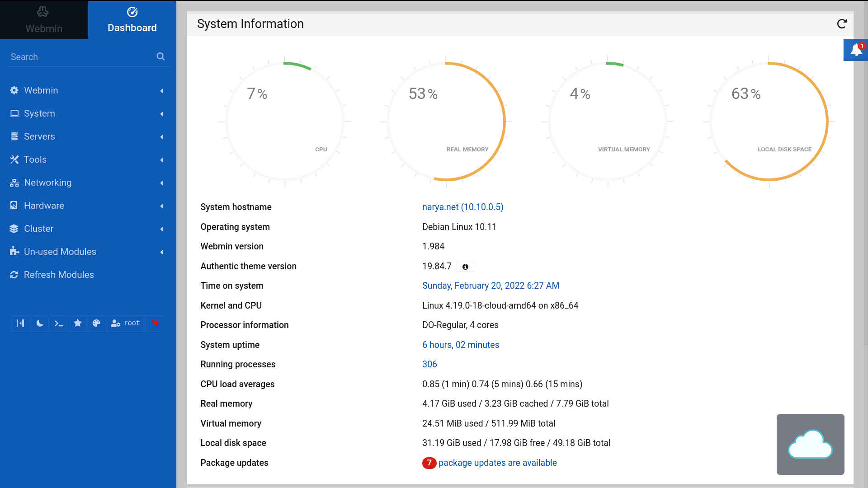Screen dimensions: 868x488
Task: Click the Search input field
Action: [x=81, y=57]
